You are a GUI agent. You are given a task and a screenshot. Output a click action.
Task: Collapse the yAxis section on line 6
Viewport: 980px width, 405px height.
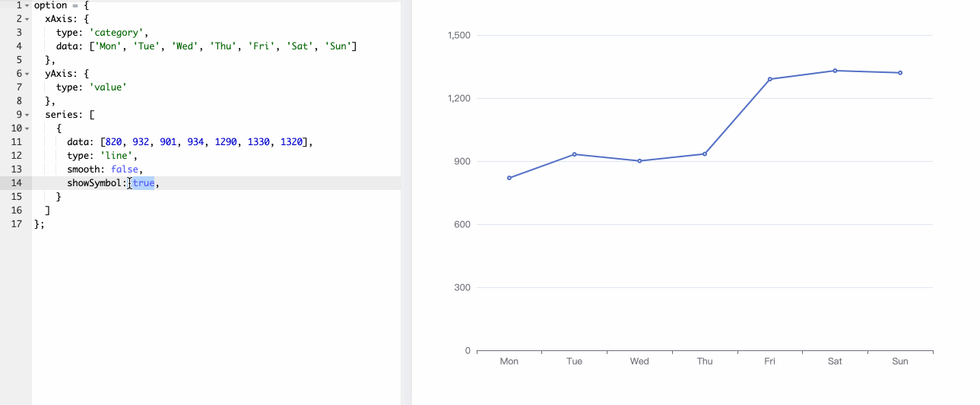(x=27, y=74)
